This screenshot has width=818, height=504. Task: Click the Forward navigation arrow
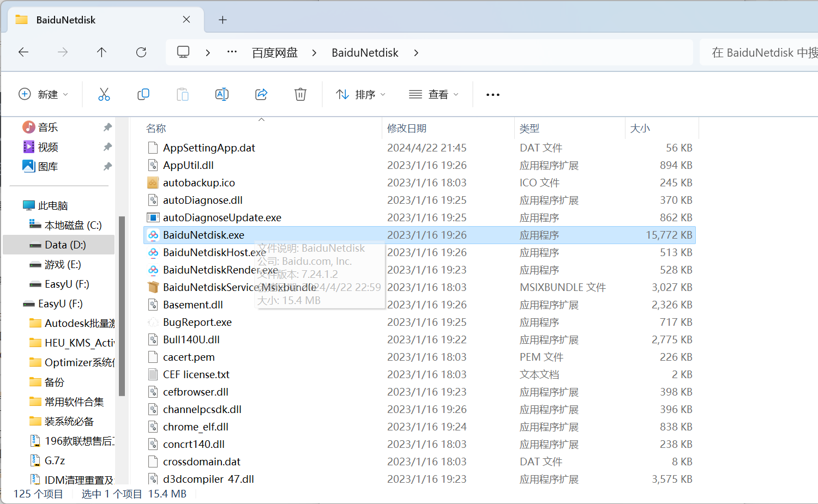pyautogui.click(x=63, y=52)
